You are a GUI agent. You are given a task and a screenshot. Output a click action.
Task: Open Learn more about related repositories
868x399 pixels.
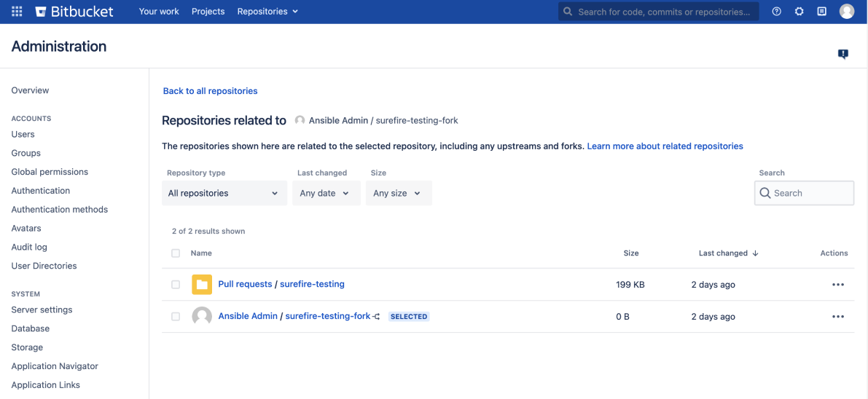[665, 146]
